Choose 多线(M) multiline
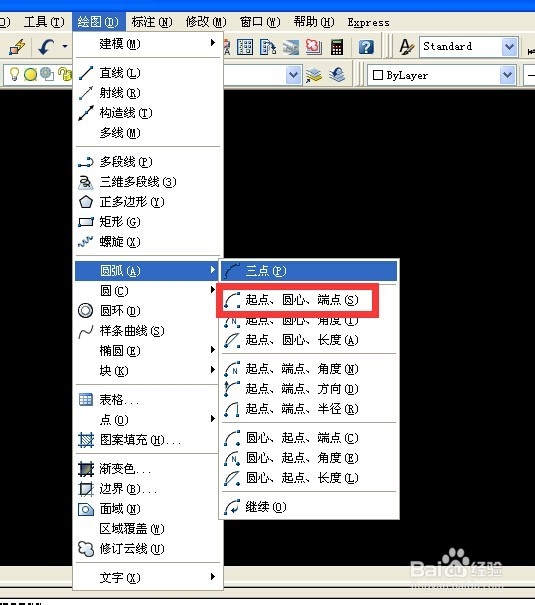Viewport: 535px width, 605px height. coord(148,133)
